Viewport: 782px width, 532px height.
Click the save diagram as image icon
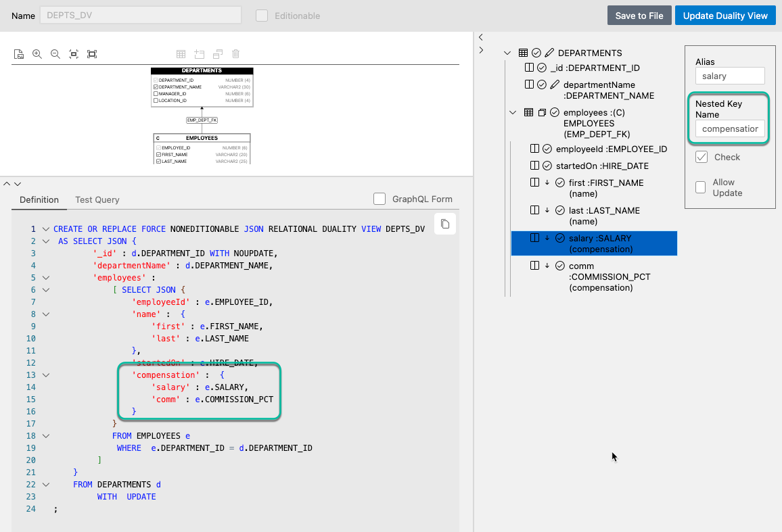coord(18,54)
